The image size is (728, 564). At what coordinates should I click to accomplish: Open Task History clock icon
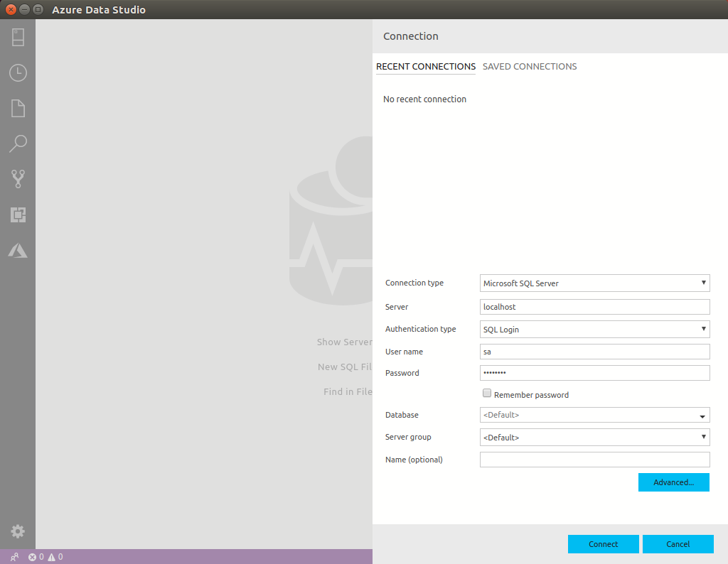coord(18,73)
